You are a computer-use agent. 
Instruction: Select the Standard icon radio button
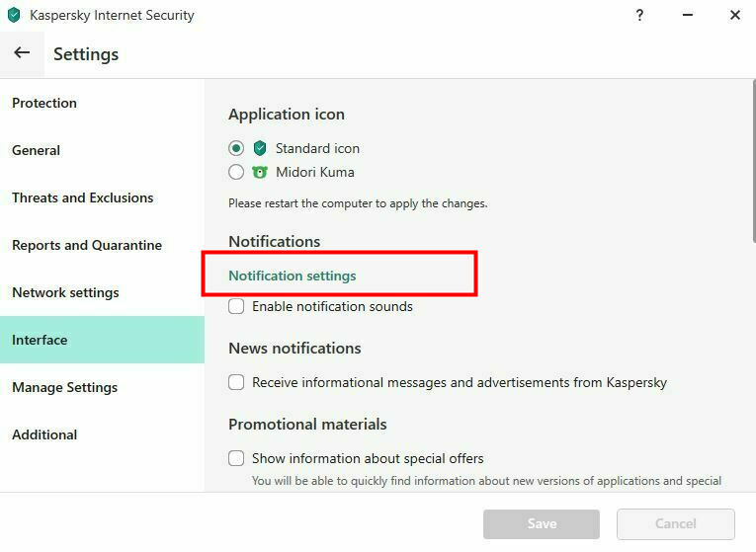click(x=236, y=148)
